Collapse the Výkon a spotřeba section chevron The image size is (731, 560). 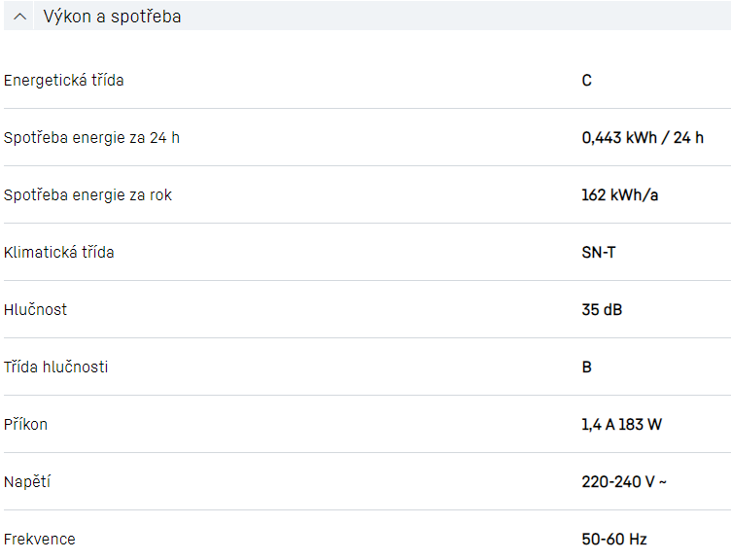coord(20,17)
